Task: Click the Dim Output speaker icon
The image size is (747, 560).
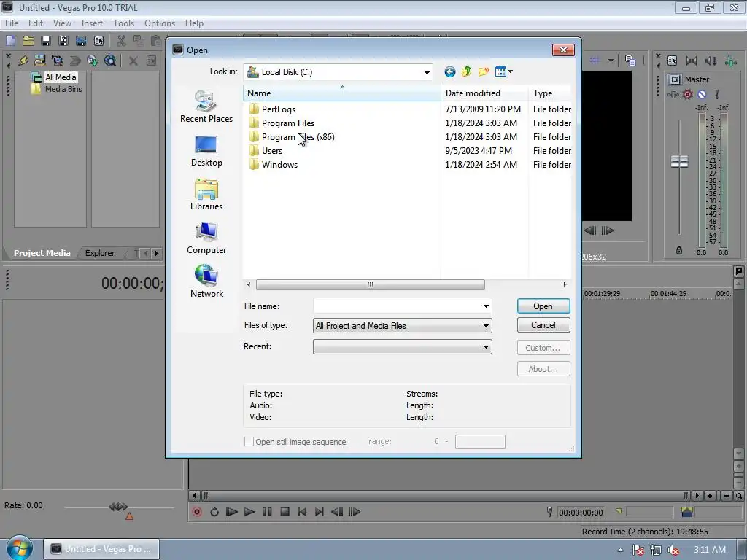Action: [x=711, y=61]
